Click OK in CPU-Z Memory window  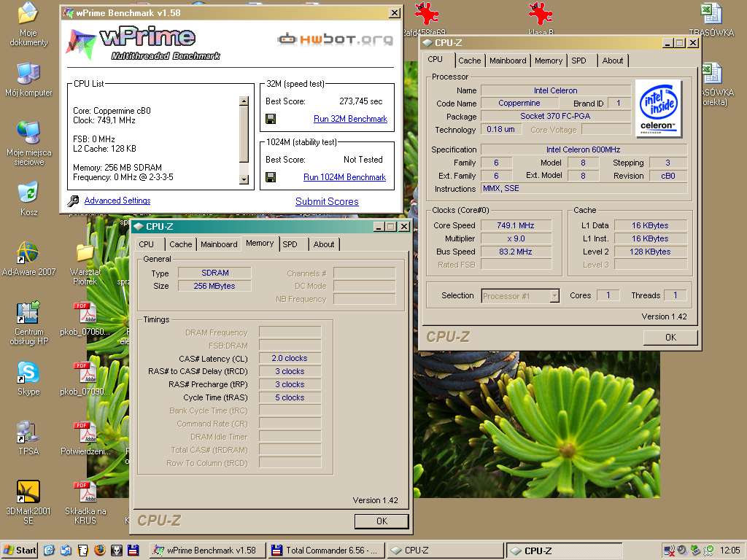pyautogui.click(x=382, y=521)
